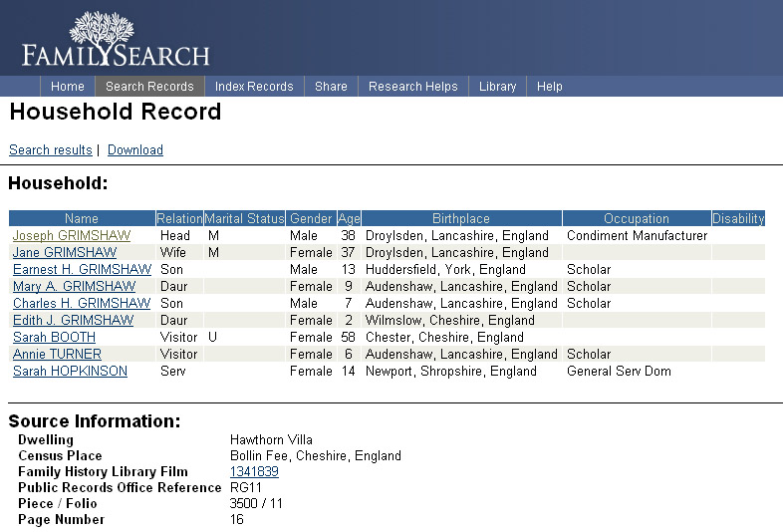Screen dimensions: 783x532
Task: Click the Annie TURNER link
Action: (57, 354)
